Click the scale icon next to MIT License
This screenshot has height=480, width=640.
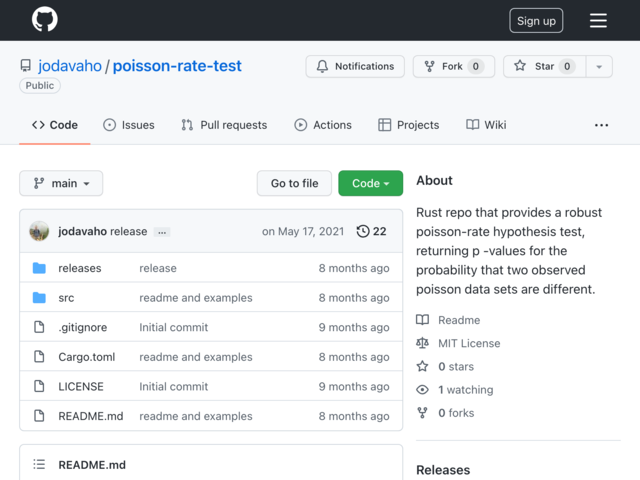point(422,343)
